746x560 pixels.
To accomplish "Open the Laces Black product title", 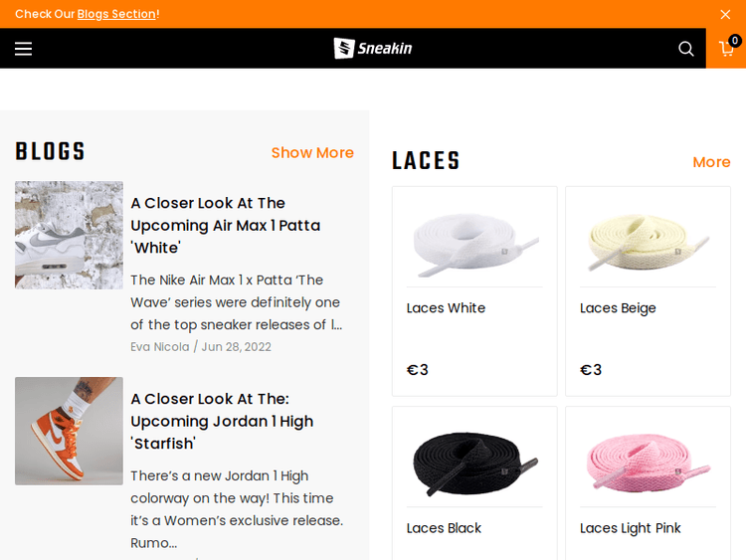I will click(444, 528).
